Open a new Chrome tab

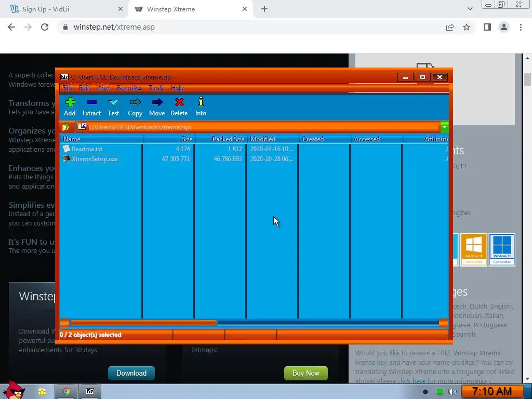[x=264, y=9]
